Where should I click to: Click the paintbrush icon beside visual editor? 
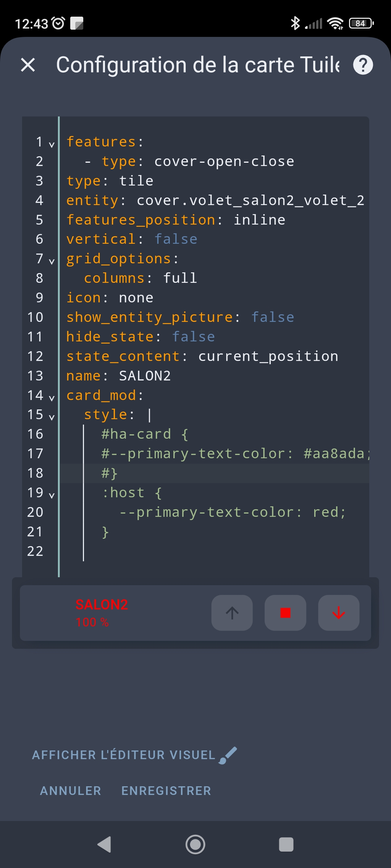point(228,755)
